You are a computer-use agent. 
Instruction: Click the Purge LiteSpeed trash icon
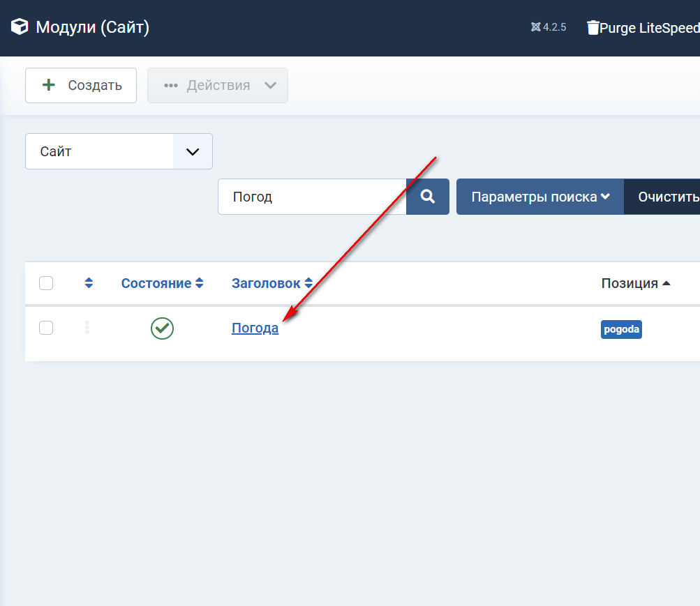pos(593,28)
